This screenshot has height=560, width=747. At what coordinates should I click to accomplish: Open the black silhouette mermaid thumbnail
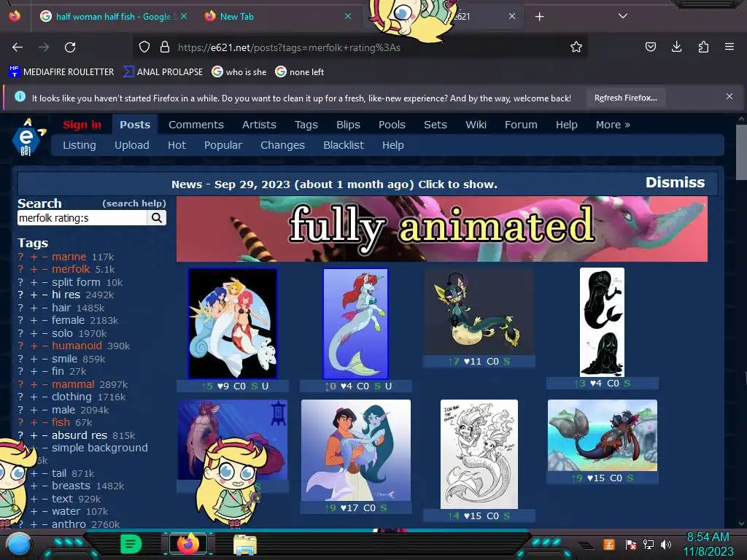coord(602,322)
